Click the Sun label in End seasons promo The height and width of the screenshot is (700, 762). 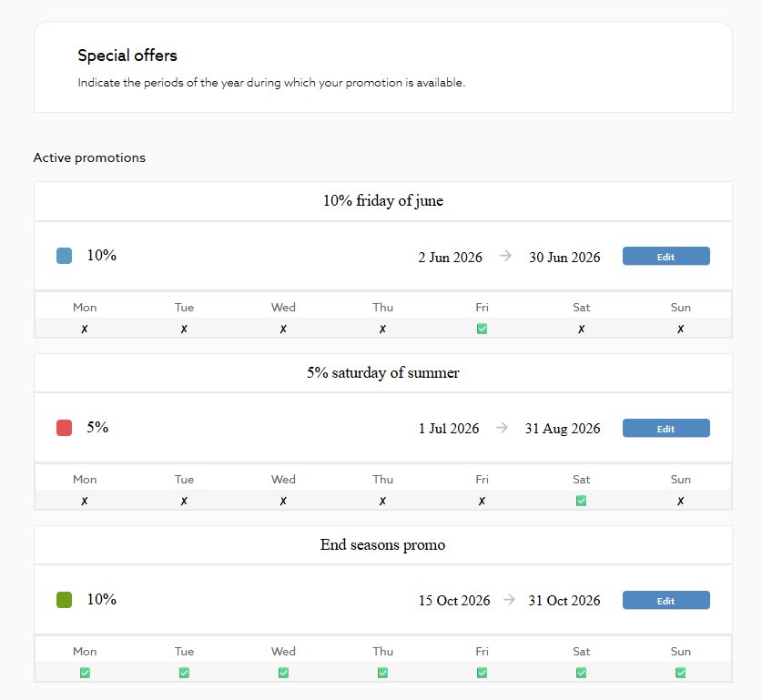tap(680, 652)
